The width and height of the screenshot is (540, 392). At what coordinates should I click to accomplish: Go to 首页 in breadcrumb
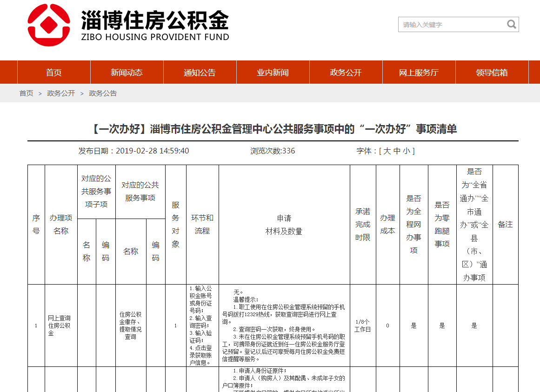click(26, 93)
